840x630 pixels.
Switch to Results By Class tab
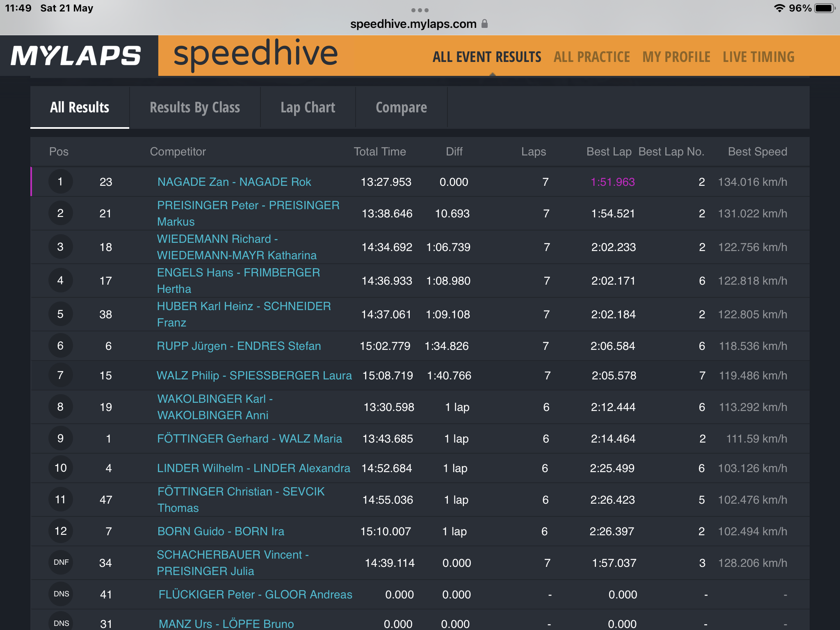click(195, 107)
